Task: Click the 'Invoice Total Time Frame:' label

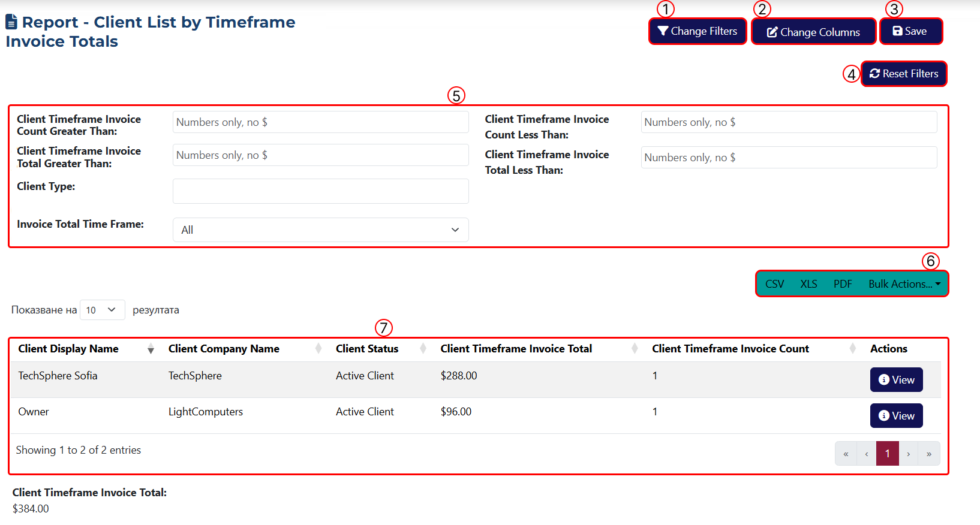Action: tap(80, 224)
